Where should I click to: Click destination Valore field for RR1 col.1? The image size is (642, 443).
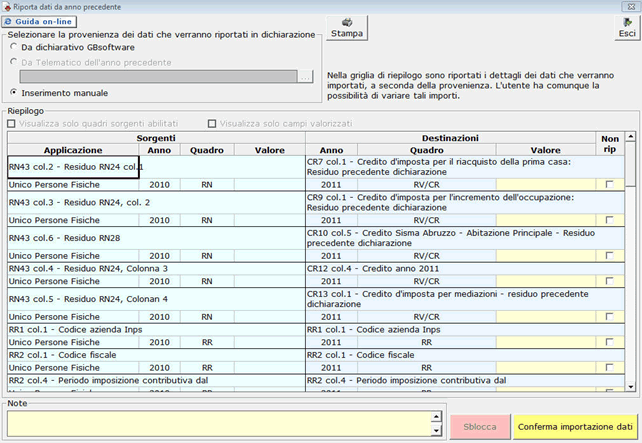click(545, 342)
